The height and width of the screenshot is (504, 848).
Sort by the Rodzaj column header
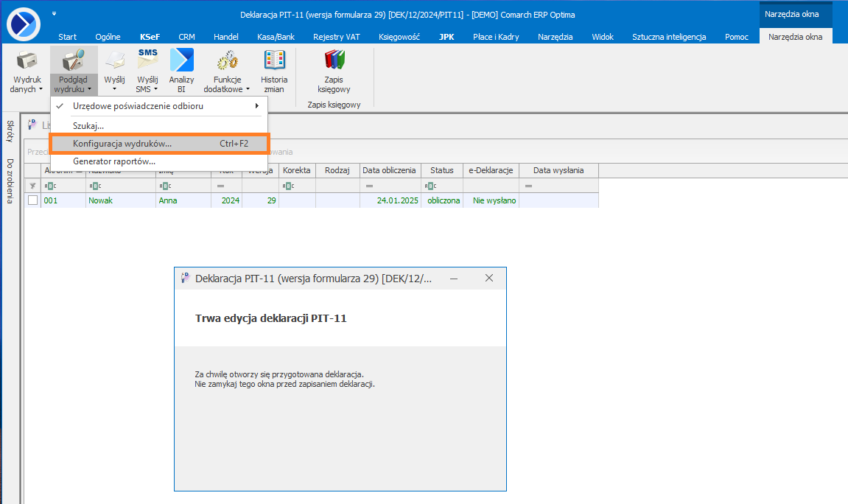click(x=337, y=170)
